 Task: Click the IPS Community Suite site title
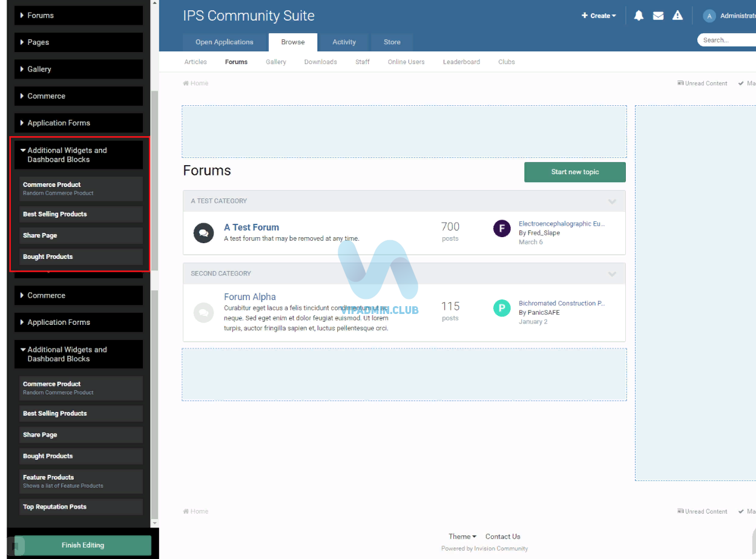[x=249, y=16]
